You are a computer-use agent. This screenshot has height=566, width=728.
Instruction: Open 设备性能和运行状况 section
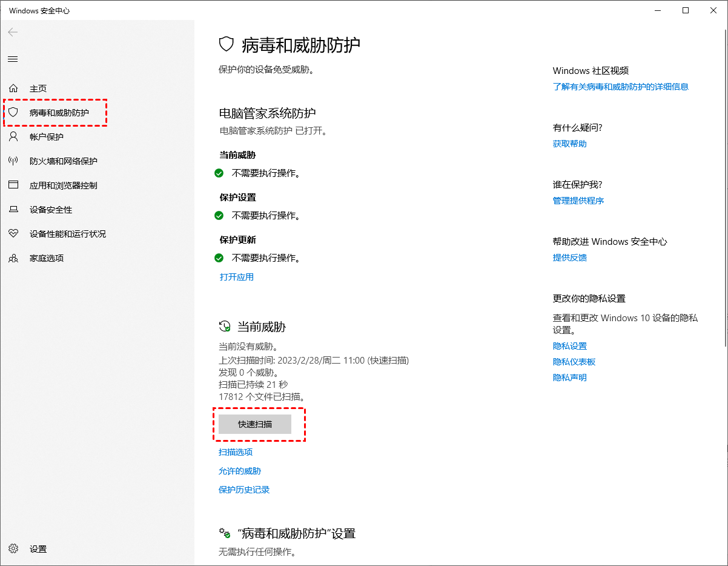(x=68, y=234)
